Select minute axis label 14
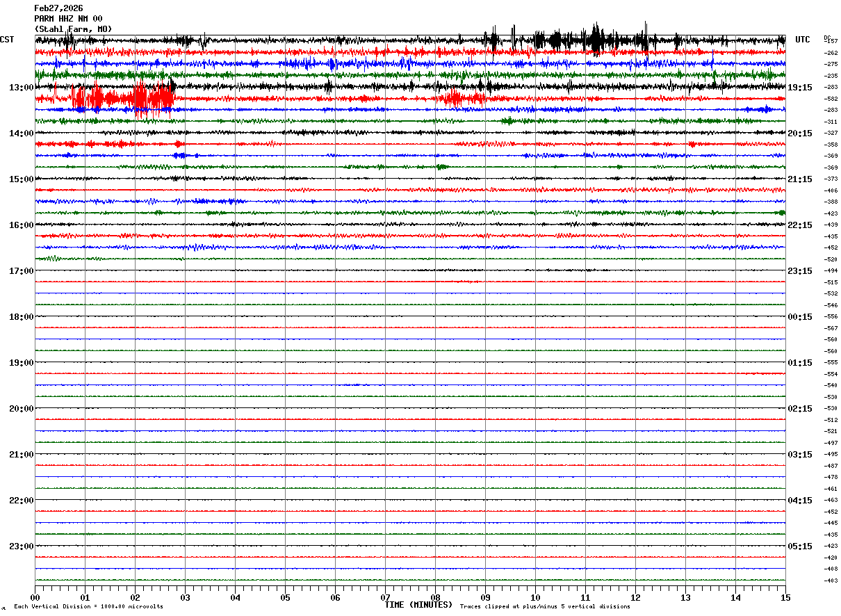Viewport: 841px width, 616px height. (735, 598)
